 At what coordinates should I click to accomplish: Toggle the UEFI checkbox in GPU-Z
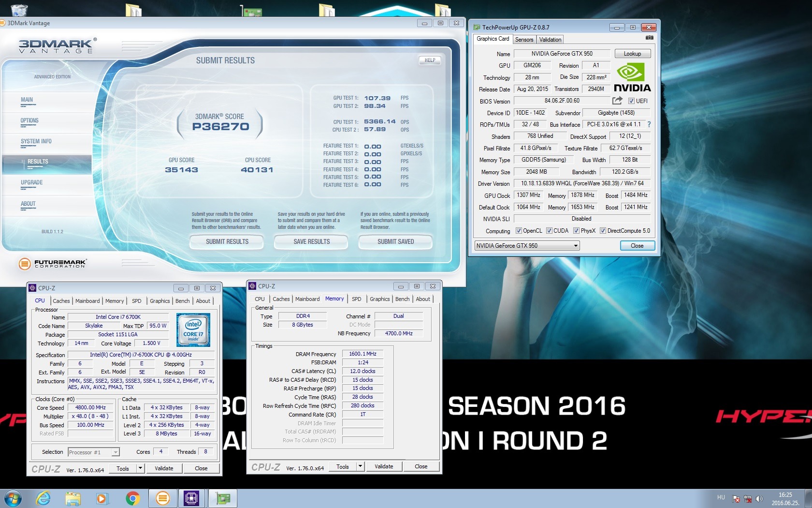coord(631,101)
